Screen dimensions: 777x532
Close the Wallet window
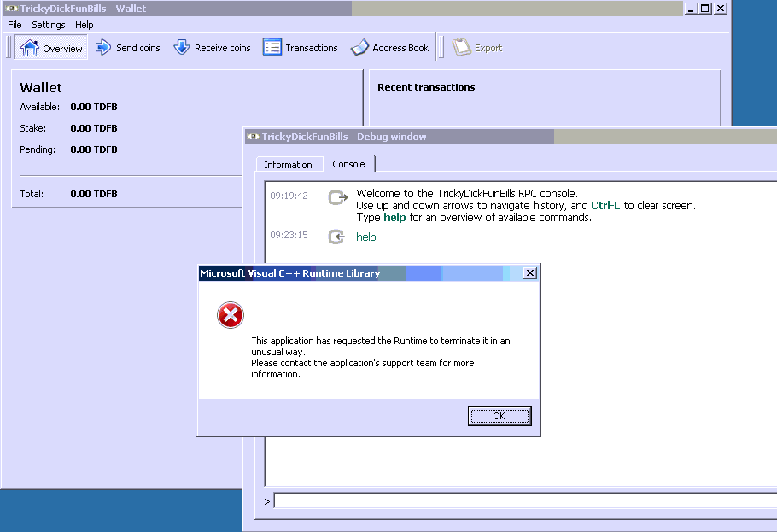(x=721, y=9)
